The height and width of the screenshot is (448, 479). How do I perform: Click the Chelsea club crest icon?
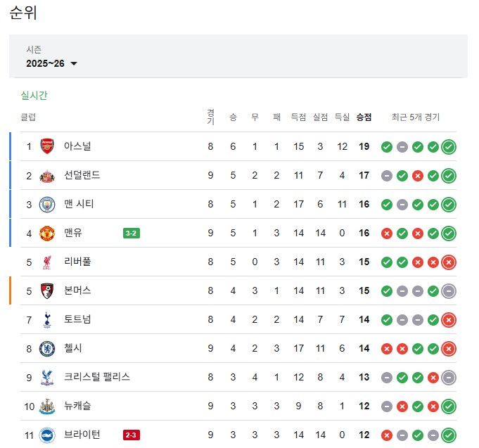pyautogui.click(x=47, y=348)
